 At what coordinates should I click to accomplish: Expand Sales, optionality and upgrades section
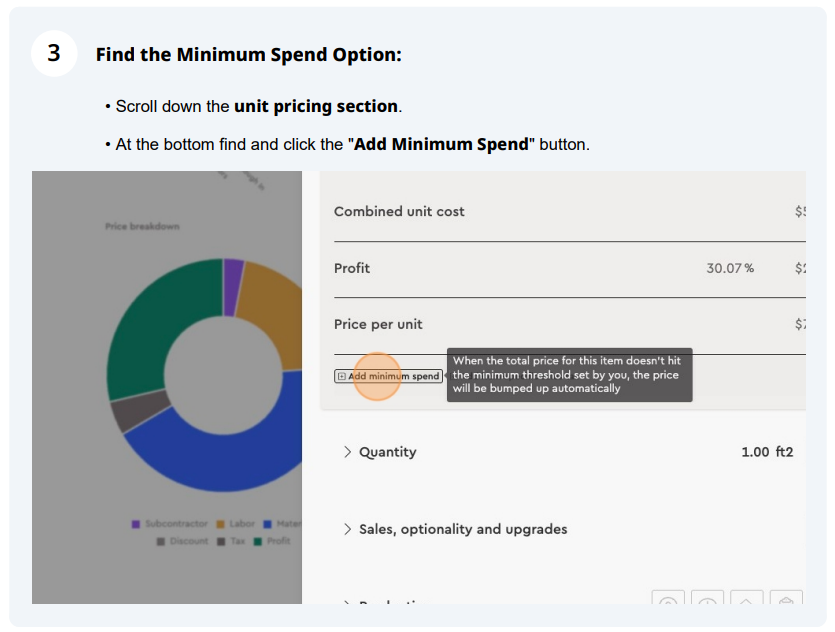pyautogui.click(x=347, y=529)
